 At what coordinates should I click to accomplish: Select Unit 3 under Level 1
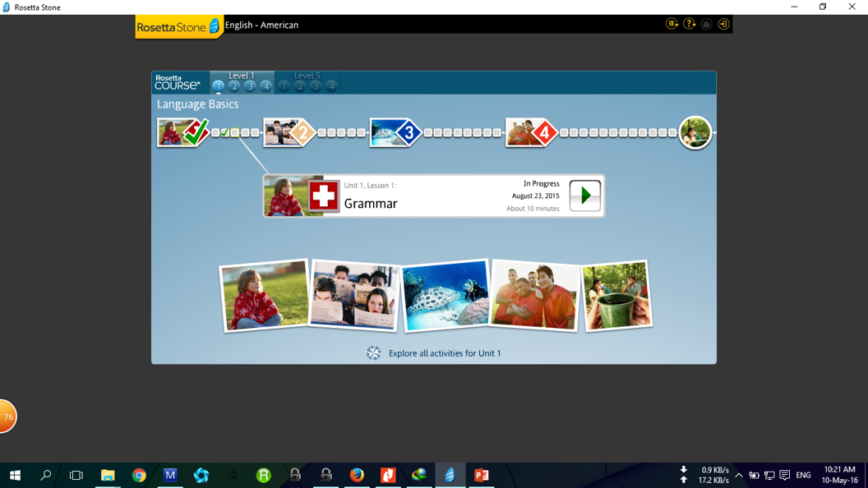tap(250, 86)
